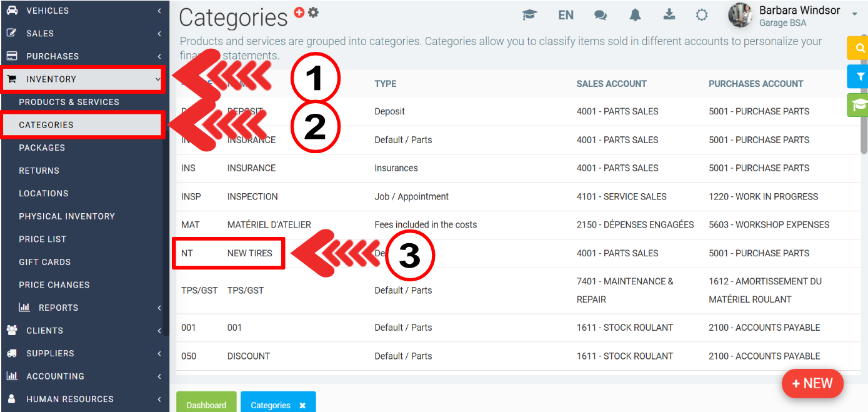
Task: Click the green tutorial cap button on right edge
Action: coord(860,105)
